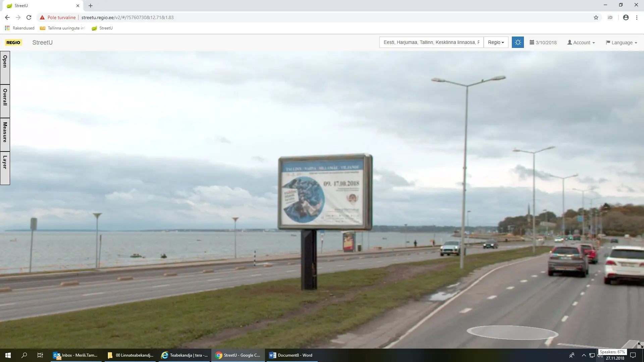Click the 3/10/2018 calendar date

(543, 43)
